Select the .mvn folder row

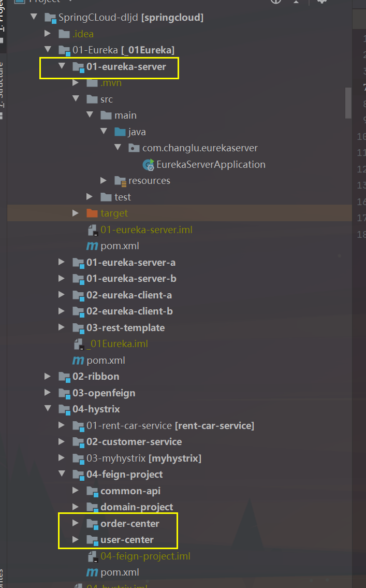111,83
